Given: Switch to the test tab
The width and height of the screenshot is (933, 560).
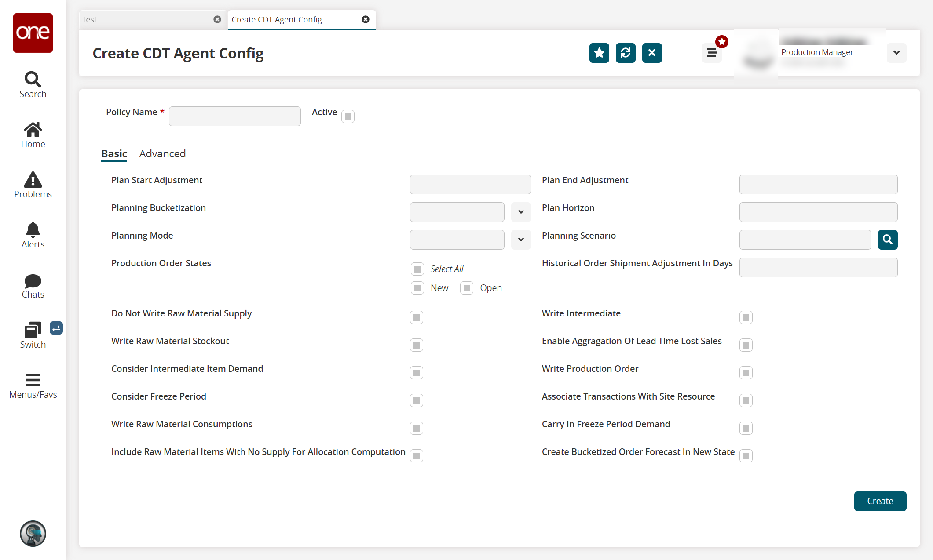Looking at the screenshot, I should point(145,20).
